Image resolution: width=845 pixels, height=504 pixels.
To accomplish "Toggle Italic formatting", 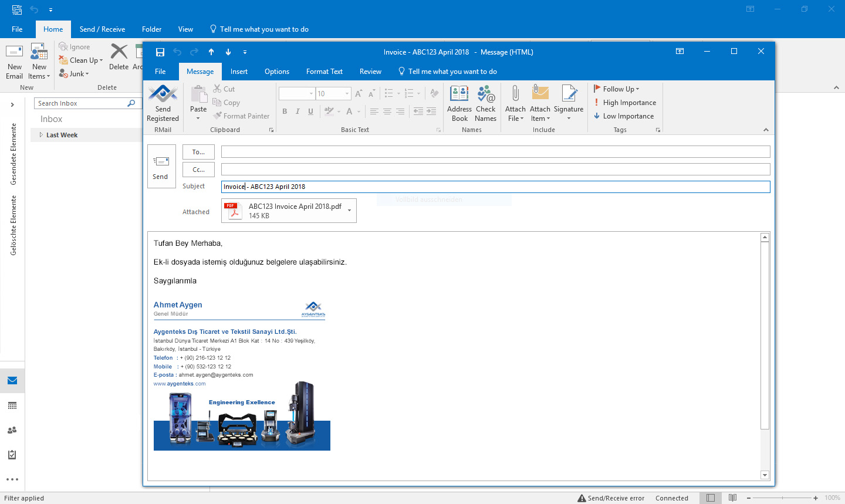I will click(298, 111).
